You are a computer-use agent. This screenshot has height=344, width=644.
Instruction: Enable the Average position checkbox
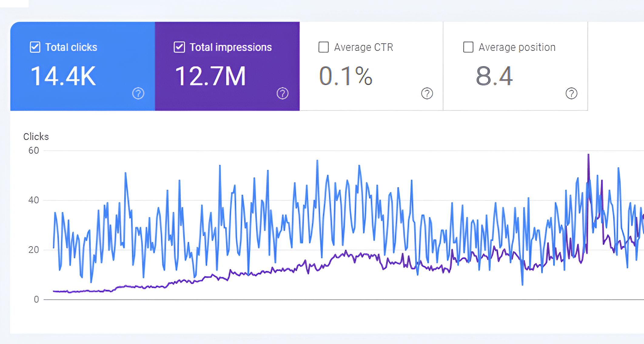click(468, 47)
